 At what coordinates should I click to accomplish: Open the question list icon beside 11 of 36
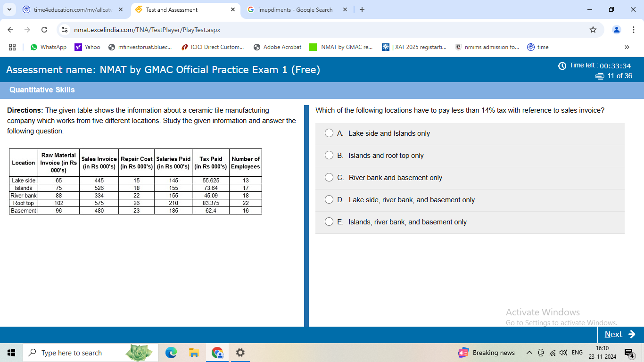tap(600, 76)
